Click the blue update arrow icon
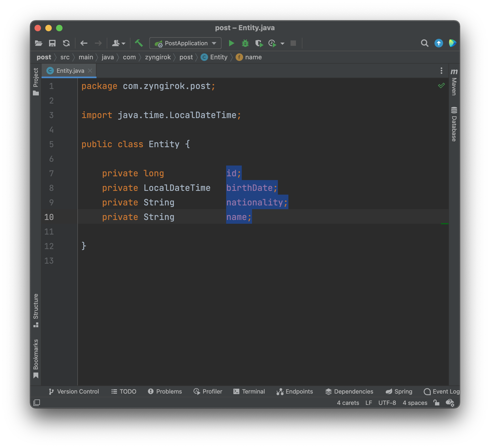 [x=439, y=43]
